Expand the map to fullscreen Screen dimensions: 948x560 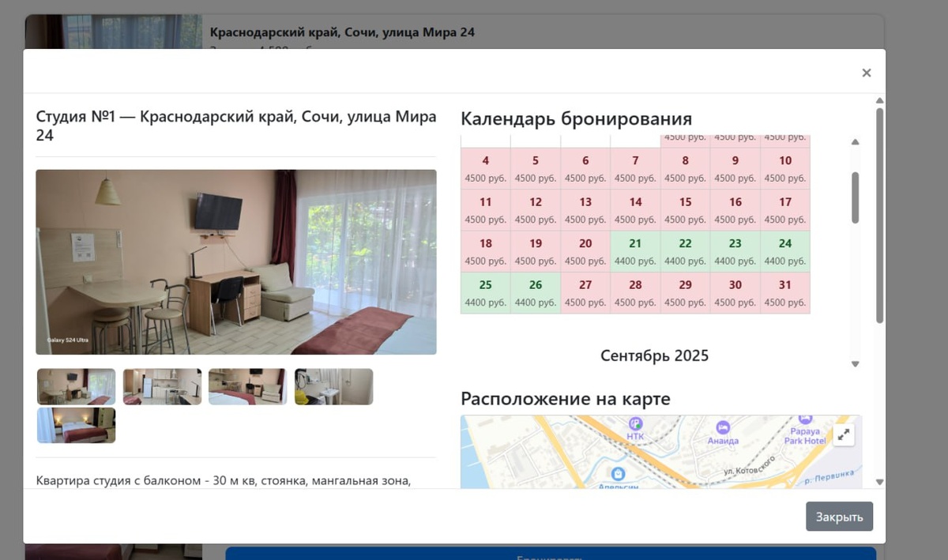pyautogui.click(x=844, y=434)
